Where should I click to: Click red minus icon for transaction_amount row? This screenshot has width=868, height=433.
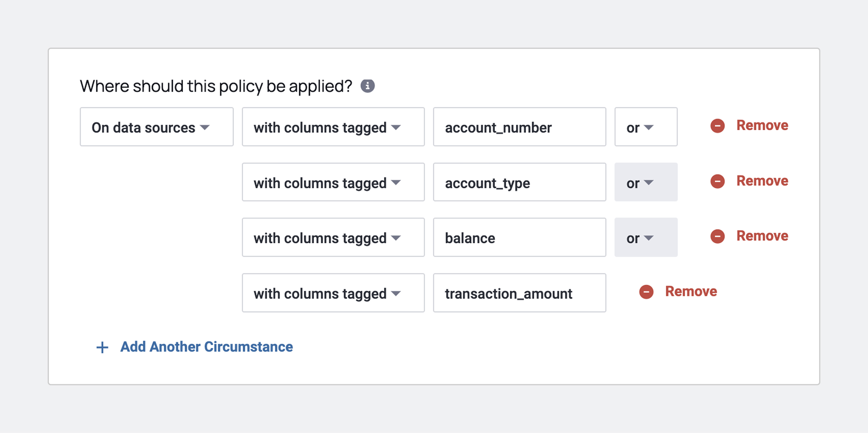(646, 292)
